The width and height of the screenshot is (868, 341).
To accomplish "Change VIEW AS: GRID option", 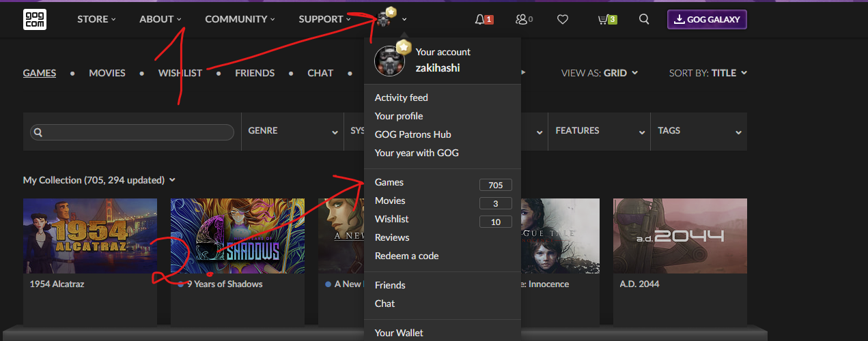I will 600,73.
